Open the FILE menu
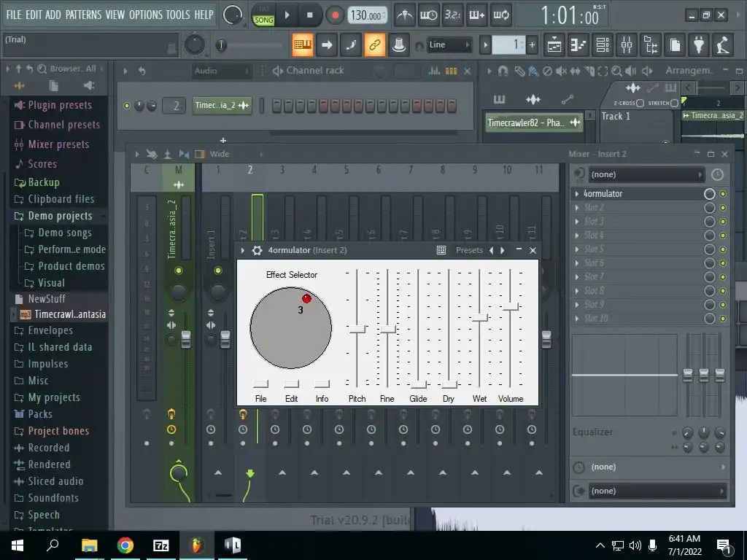 pyautogui.click(x=13, y=15)
